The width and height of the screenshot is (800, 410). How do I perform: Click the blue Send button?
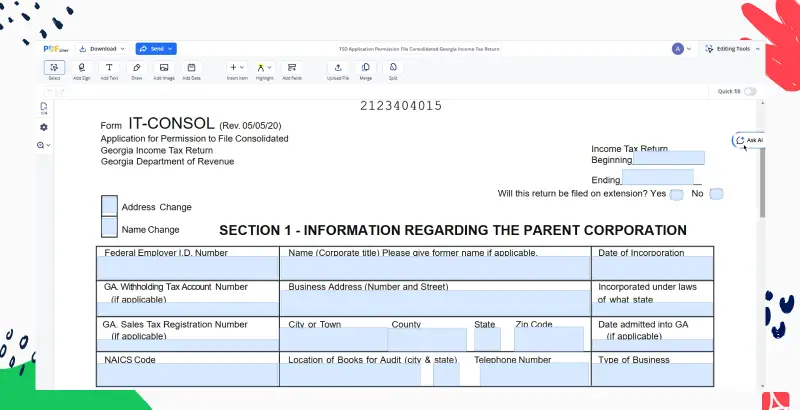coord(156,49)
